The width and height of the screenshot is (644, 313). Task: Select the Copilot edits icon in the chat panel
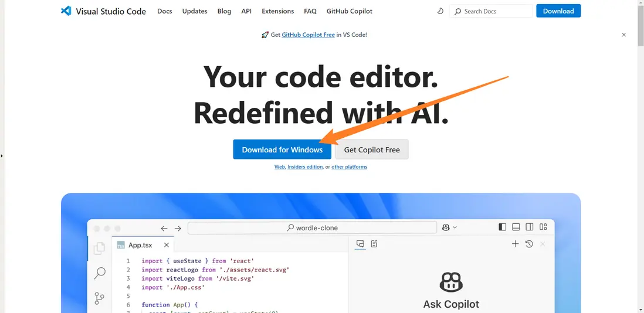point(374,244)
